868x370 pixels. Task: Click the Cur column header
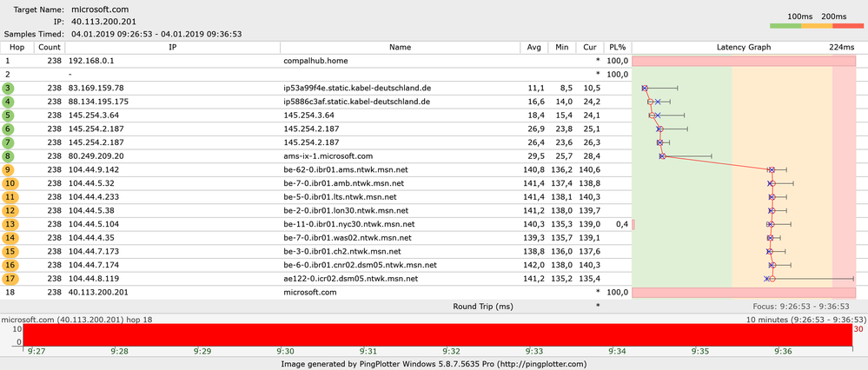(x=589, y=48)
